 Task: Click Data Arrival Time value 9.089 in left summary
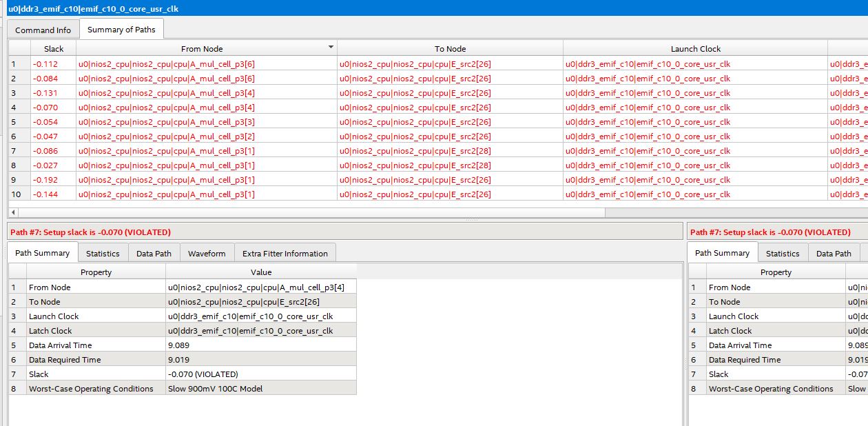pyautogui.click(x=261, y=345)
